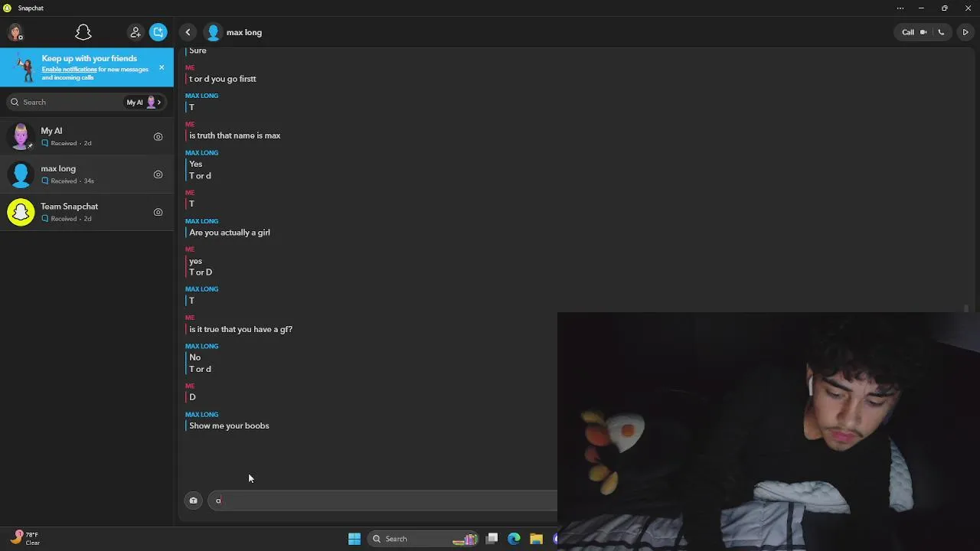Click the chat scrollbar thumb on the right edge
980x551 pixels.
pos(966,308)
